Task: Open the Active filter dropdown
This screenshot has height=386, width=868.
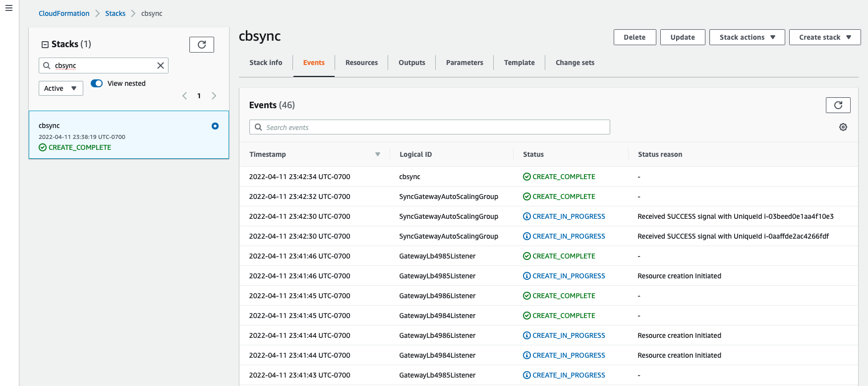Action: pos(61,88)
